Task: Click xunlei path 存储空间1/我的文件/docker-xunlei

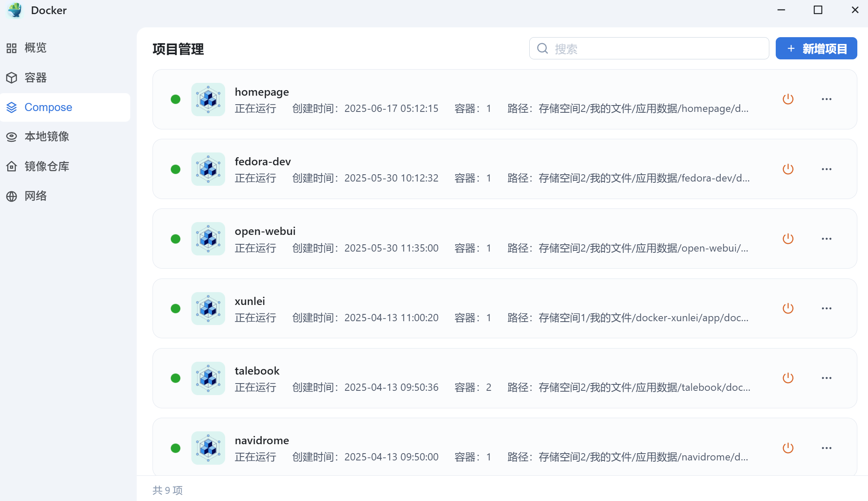Action: pyautogui.click(x=628, y=318)
